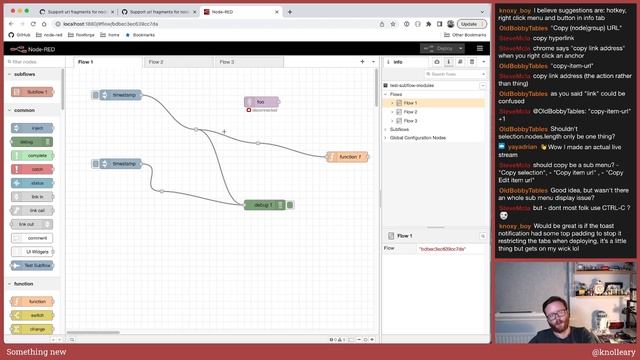The height and width of the screenshot is (360, 640).
Task: Expand the Subflows tree section
Action: pyautogui.click(x=386, y=129)
